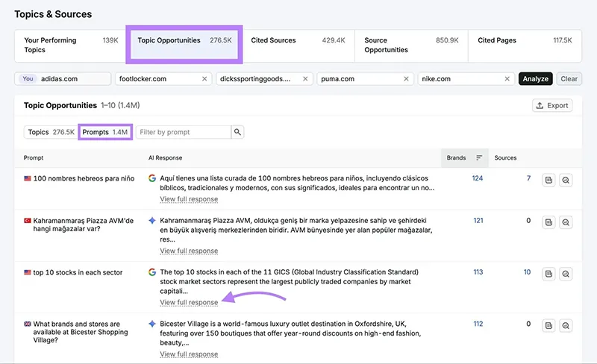Open 10 sources for top 10 stocks
This screenshot has width=597, height=364.
tap(527, 272)
